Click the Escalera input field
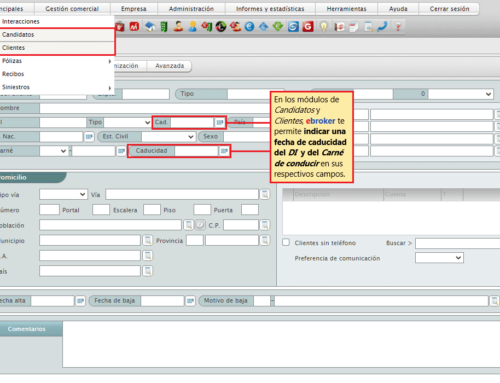The width and height of the screenshot is (500, 383). [x=152, y=210]
